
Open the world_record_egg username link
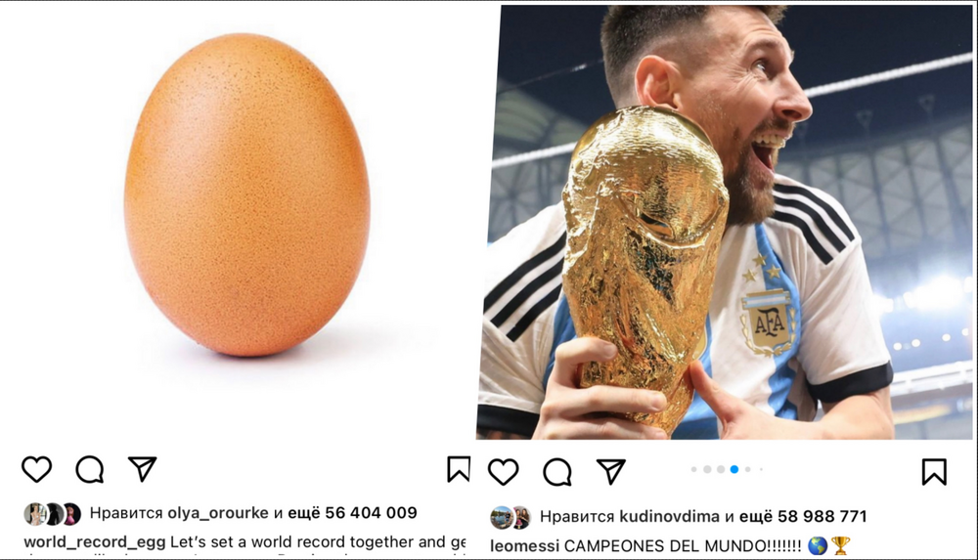(x=95, y=541)
